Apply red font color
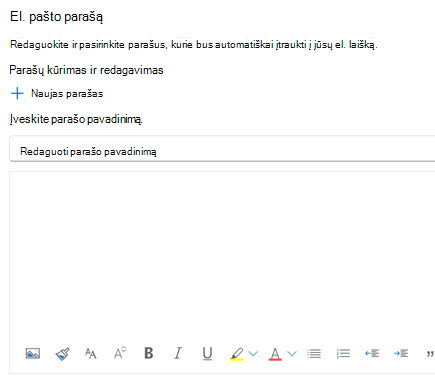 click(275, 354)
